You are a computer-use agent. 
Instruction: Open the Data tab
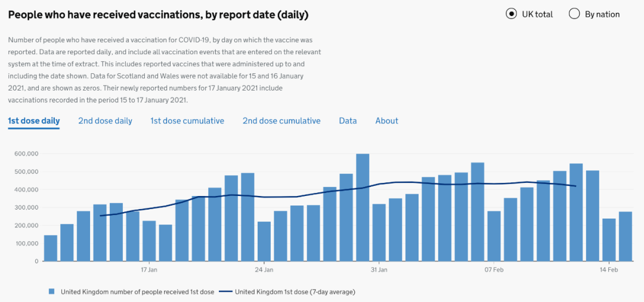pos(348,121)
